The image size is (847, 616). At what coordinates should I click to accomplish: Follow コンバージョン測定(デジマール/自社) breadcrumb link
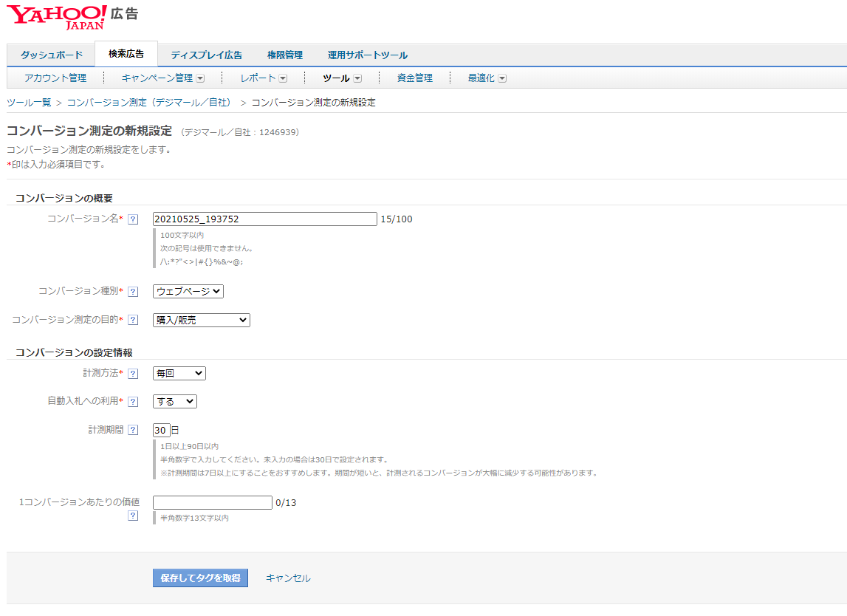coord(151,103)
